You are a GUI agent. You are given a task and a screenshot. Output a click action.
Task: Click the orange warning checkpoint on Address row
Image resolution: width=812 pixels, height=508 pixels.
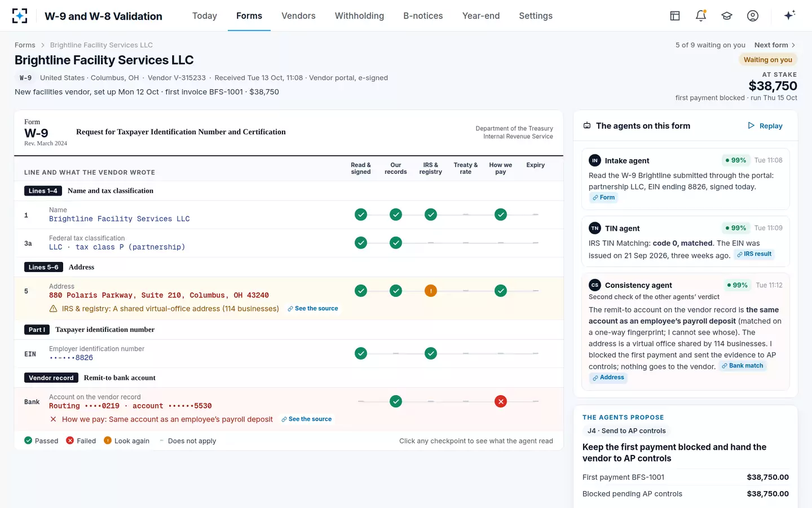pyautogui.click(x=431, y=291)
